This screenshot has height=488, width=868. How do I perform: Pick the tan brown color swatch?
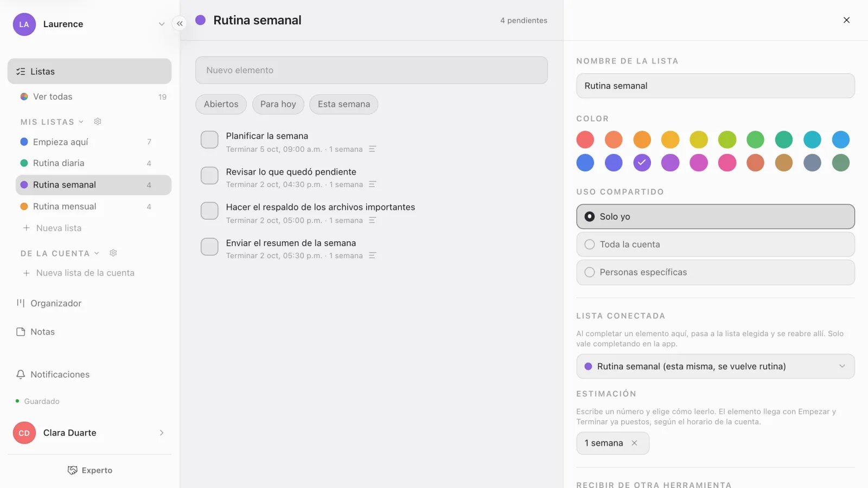[784, 163]
